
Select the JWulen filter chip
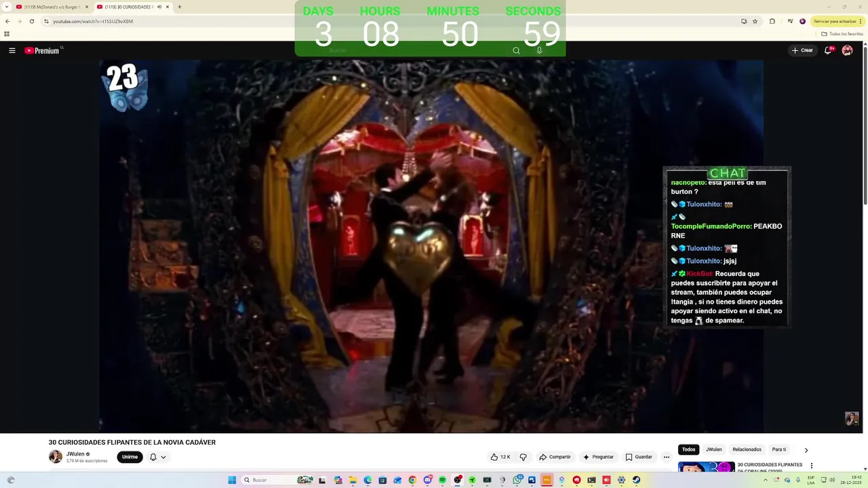[x=714, y=449]
